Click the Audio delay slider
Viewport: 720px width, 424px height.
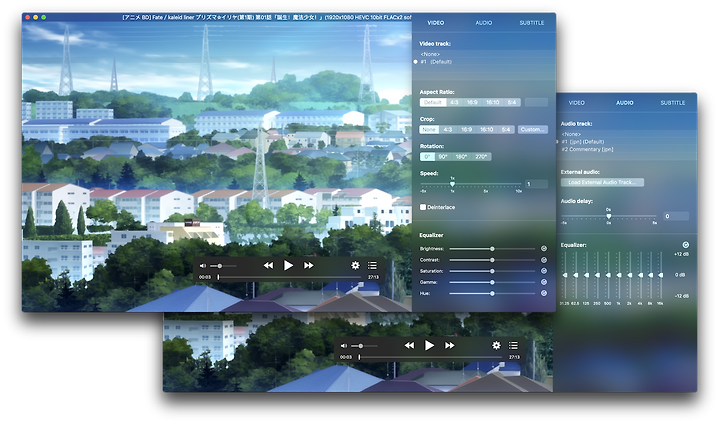tap(609, 216)
